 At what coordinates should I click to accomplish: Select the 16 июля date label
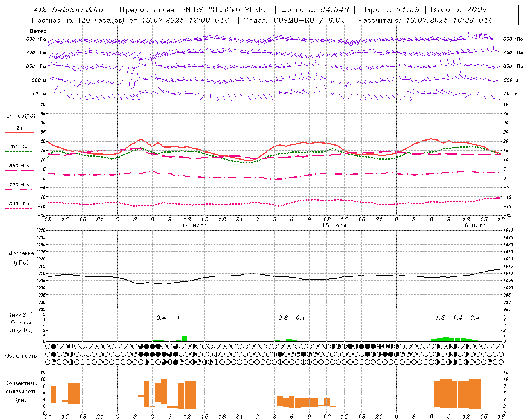pyautogui.click(x=473, y=225)
